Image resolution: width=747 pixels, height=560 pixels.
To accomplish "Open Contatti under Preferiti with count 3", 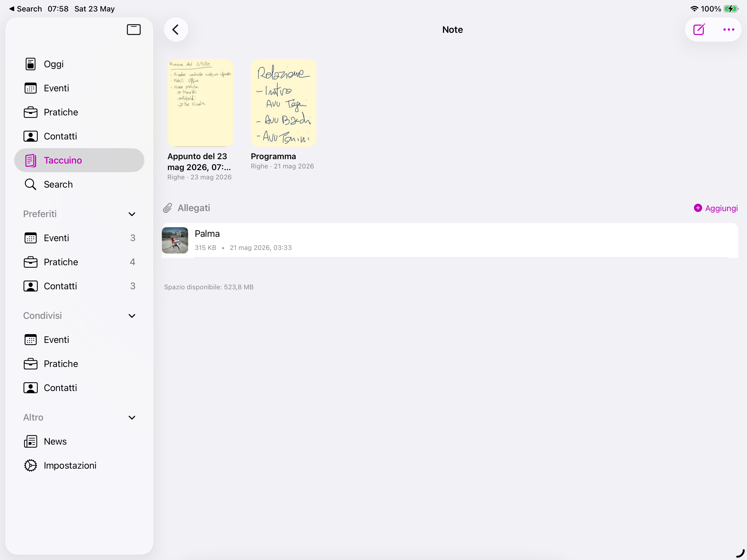I will click(x=79, y=286).
